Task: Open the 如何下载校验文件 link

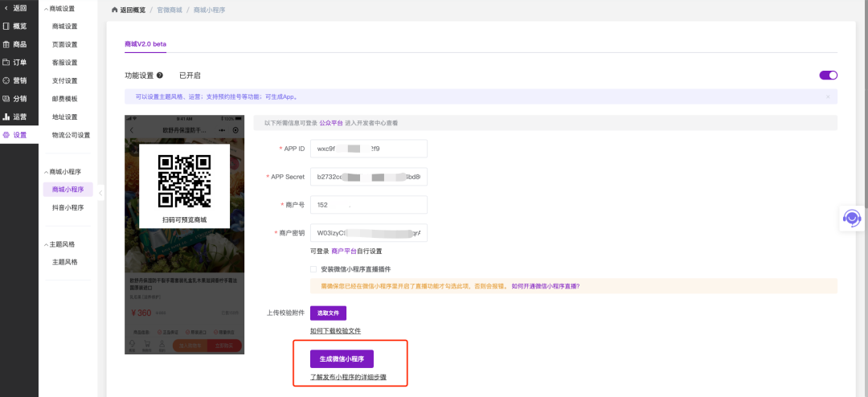Action: [335, 331]
